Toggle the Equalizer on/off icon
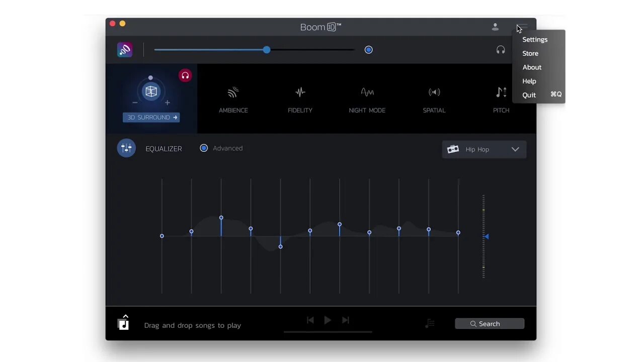The height and width of the screenshot is (362, 644). click(x=126, y=148)
